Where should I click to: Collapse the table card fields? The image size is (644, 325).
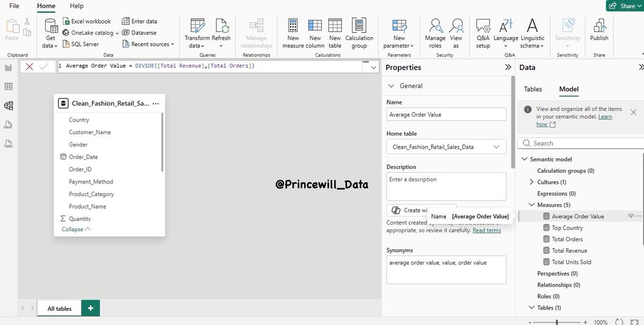(x=76, y=229)
